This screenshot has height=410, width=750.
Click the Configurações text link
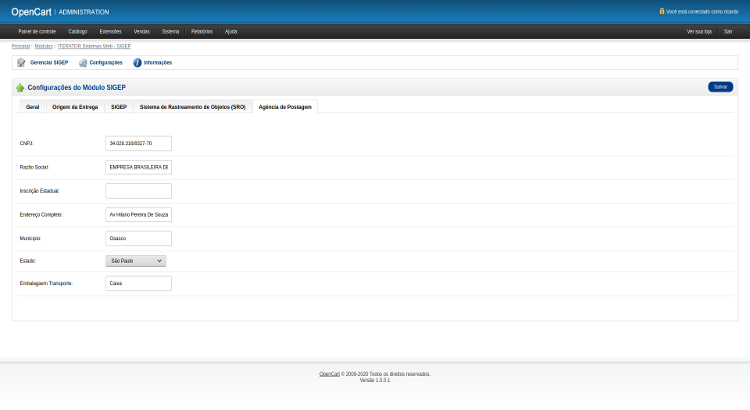pyautogui.click(x=106, y=63)
